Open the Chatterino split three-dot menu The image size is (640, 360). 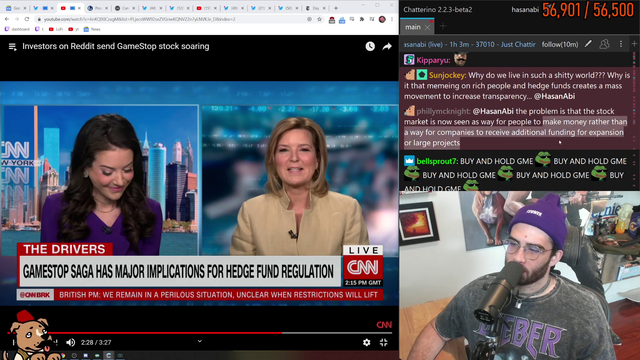point(621,44)
